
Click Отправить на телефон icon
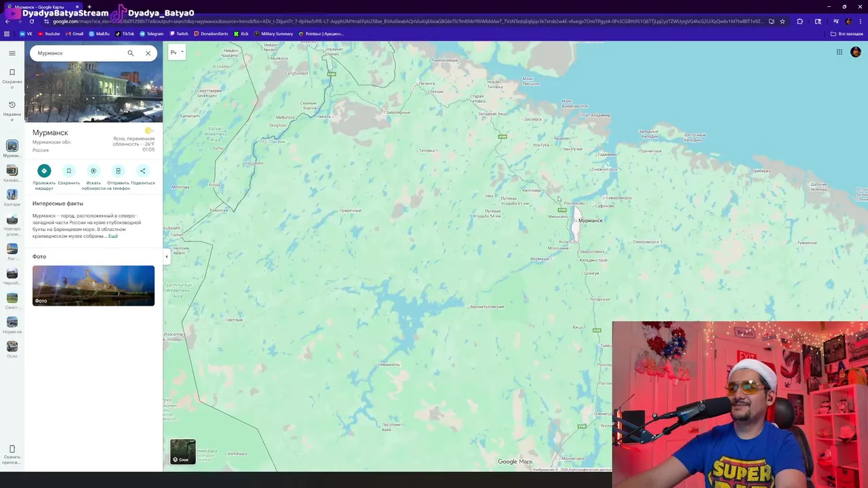coord(118,171)
